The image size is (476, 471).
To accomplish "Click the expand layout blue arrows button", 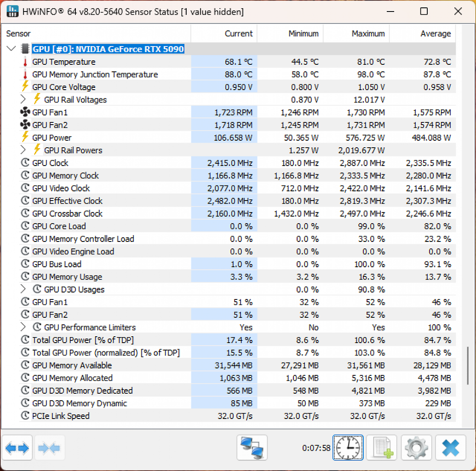I will 17,448.
